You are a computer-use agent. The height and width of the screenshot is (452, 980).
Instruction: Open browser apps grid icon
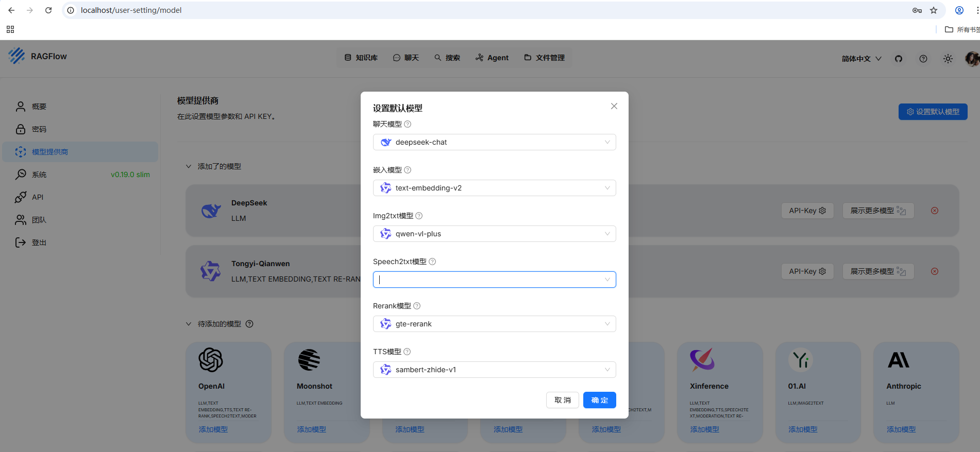tap(10, 29)
